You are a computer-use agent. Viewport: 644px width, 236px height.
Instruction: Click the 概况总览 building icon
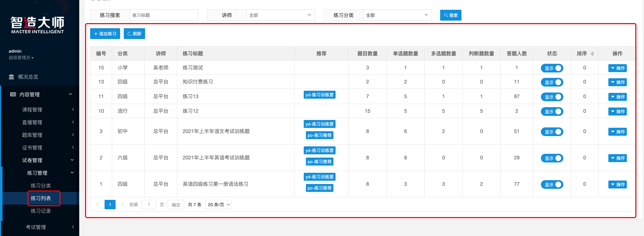click(x=11, y=77)
